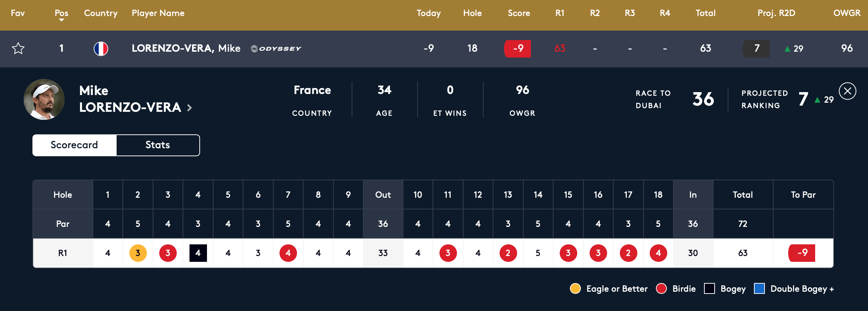Close the player detail panel
868x311 pixels.
(x=847, y=91)
